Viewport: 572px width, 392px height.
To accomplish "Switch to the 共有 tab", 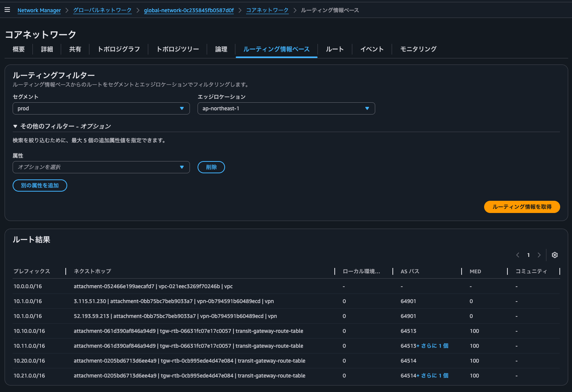I will [x=75, y=49].
